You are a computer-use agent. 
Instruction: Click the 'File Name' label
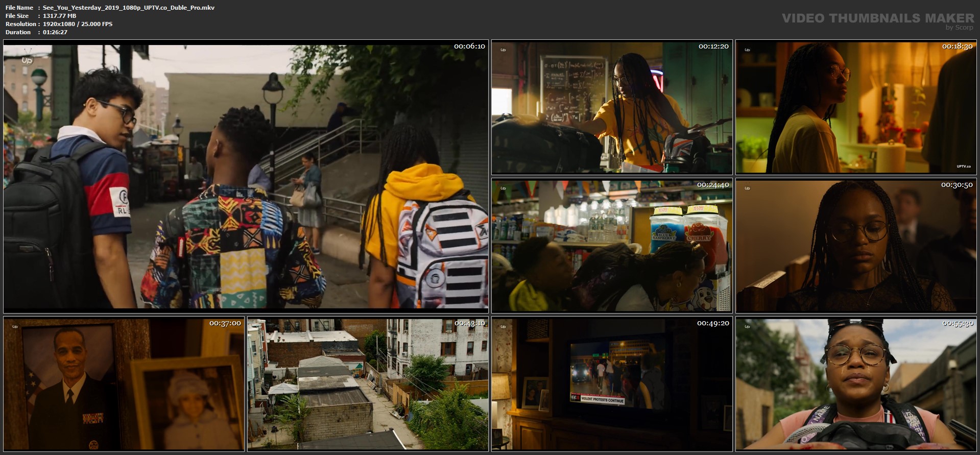point(19,8)
